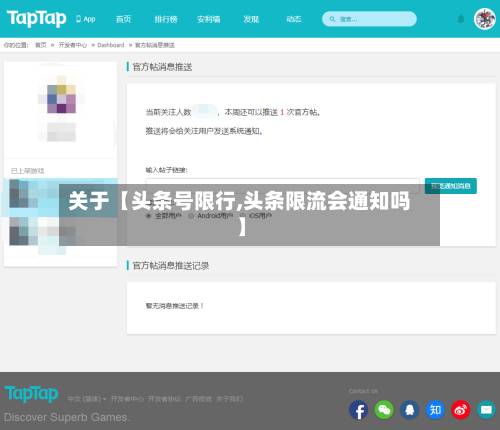Screen dimensions: 500x430
Task: Click 开发者中心 in the breadcrumb
Action: tap(73, 45)
